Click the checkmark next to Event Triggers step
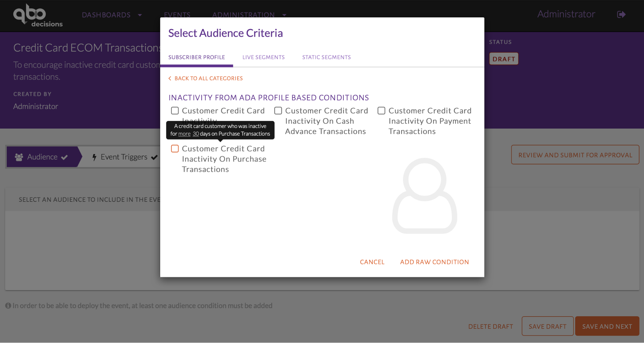 click(154, 157)
